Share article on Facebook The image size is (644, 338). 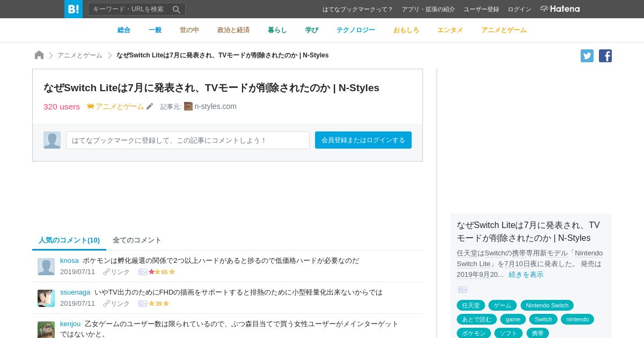pos(605,56)
